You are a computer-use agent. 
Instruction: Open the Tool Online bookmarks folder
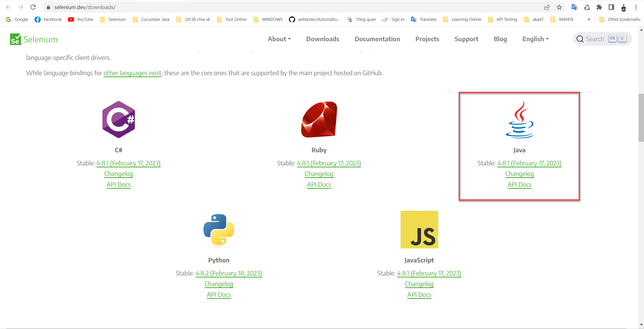tap(232, 19)
